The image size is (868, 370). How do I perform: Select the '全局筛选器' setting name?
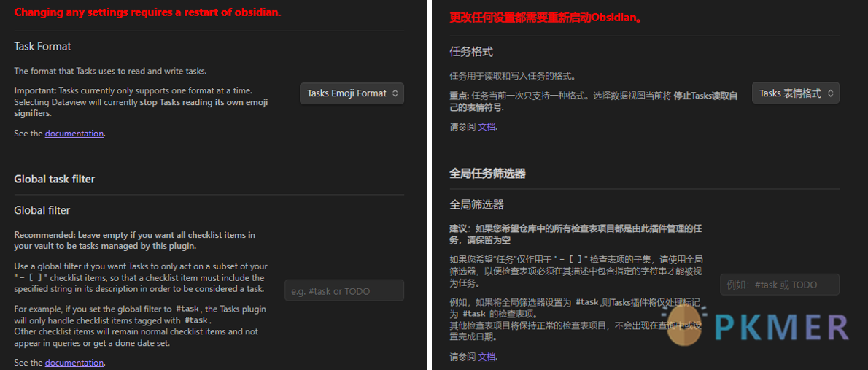(476, 205)
